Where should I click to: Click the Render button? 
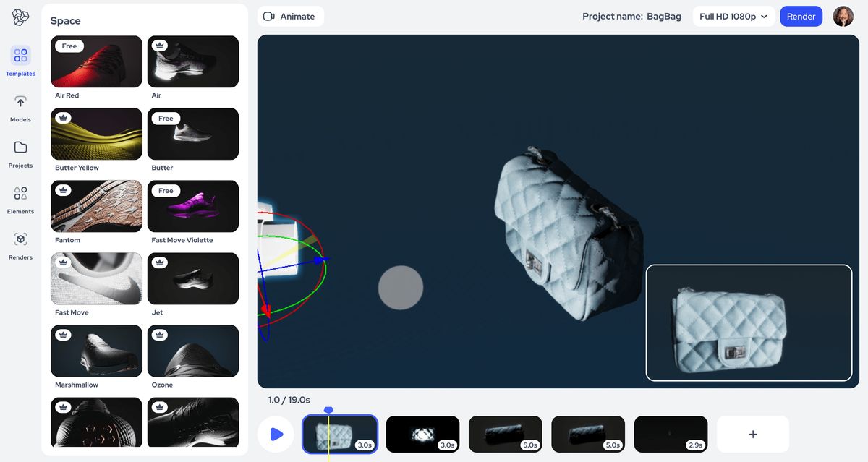coord(801,15)
